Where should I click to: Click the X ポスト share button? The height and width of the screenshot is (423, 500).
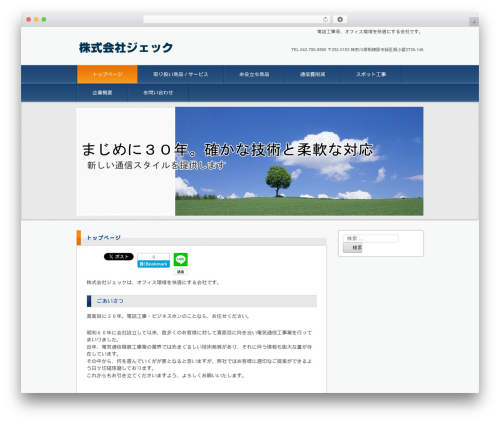[119, 257]
